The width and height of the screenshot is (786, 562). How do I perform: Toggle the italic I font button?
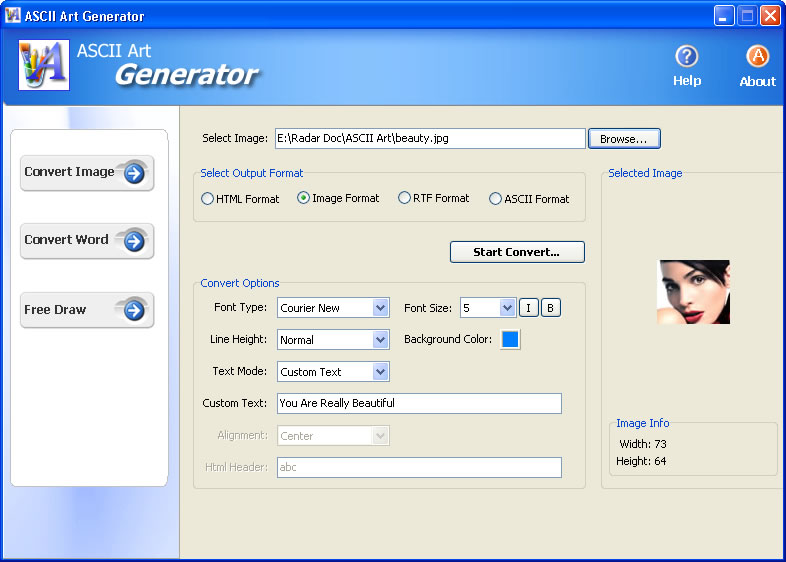(529, 308)
